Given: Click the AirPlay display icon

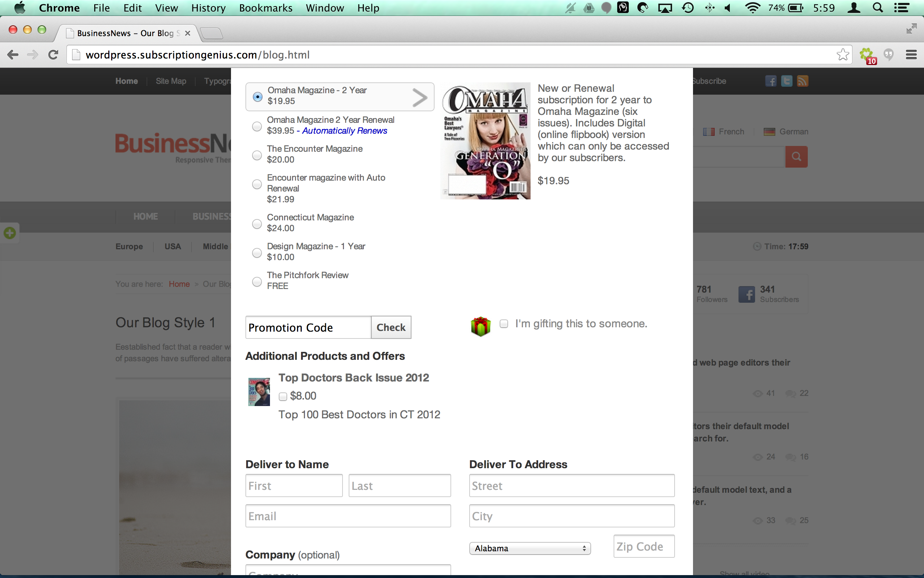Looking at the screenshot, I should pos(665,8).
